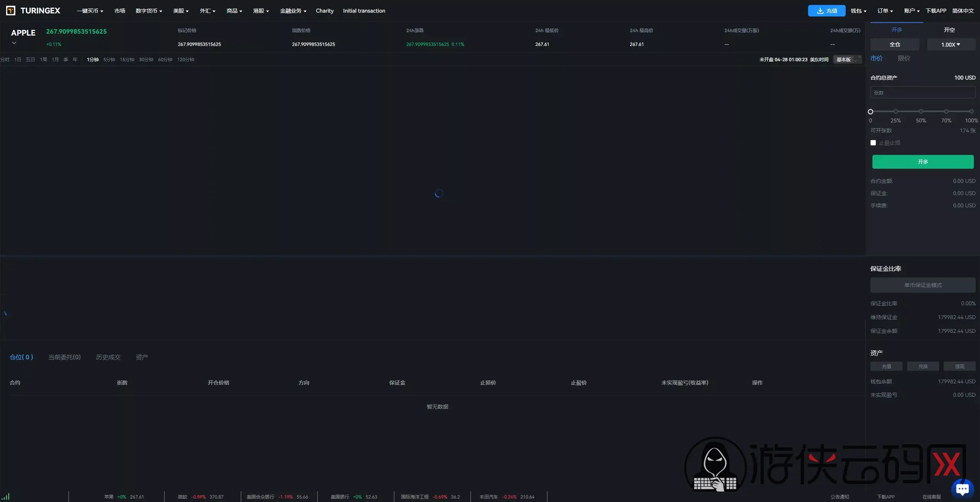The image size is (980, 502).
Task: Open the 订单 orders dropdown
Action: tap(885, 11)
